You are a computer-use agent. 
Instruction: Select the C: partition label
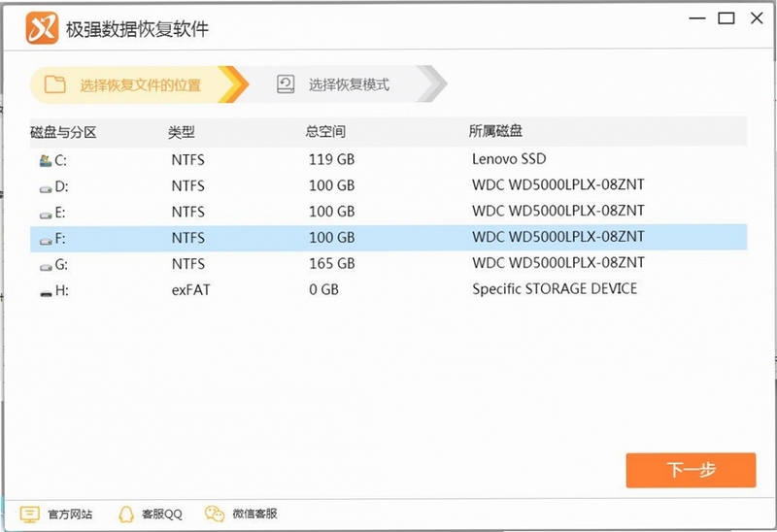(x=60, y=160)
